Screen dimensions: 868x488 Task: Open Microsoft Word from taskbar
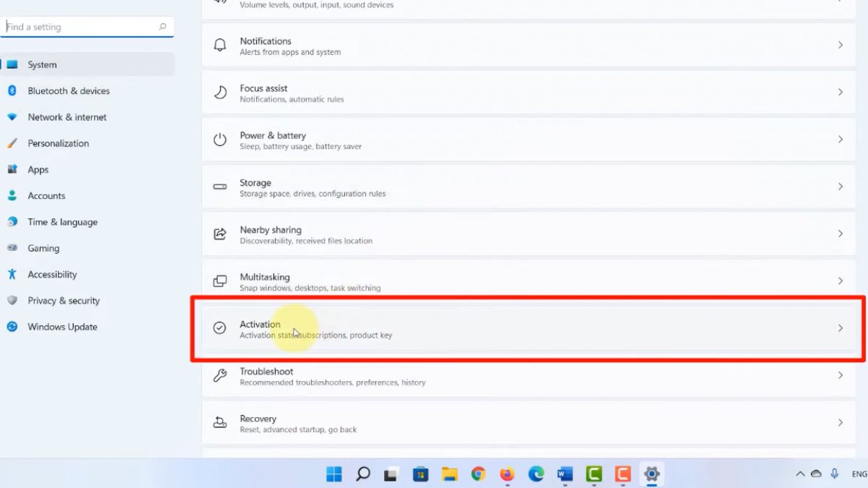pyautogui.click(x=565, y=474)
